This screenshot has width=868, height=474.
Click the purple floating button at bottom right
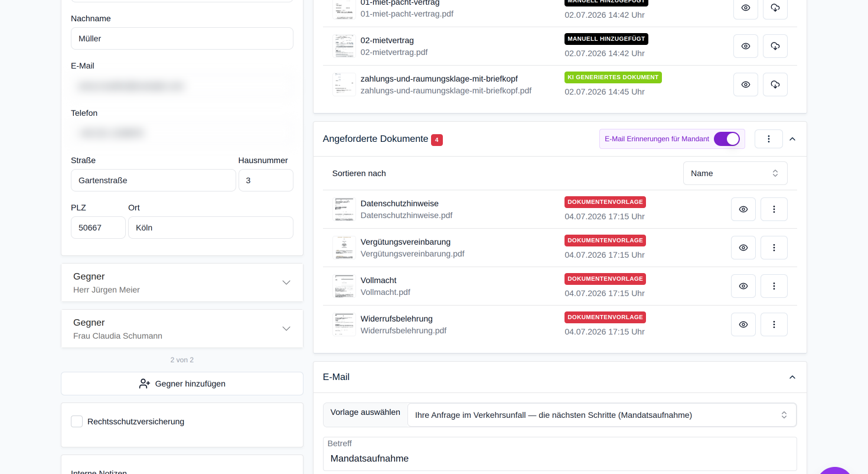click(x=835, y=470)
